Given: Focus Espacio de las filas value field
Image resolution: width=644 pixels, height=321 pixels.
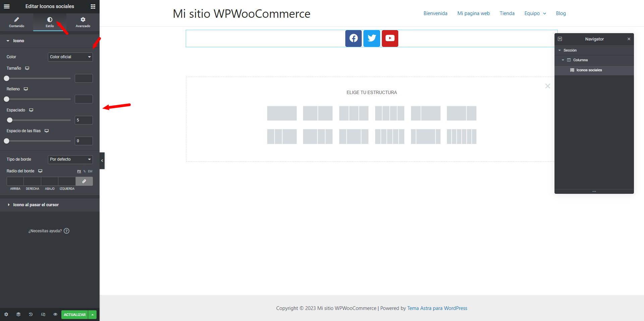Looking at the screenshot, I should [x=84, y=141].
